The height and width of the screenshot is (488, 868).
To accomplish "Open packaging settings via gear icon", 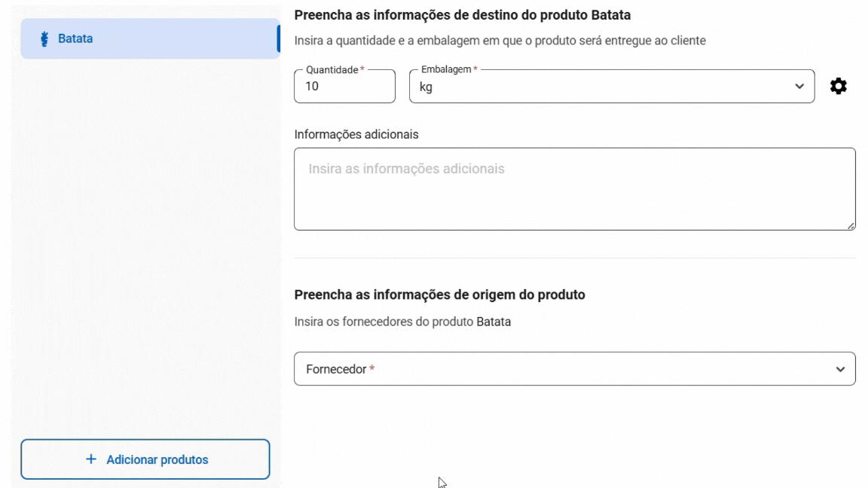I will 838,87.
